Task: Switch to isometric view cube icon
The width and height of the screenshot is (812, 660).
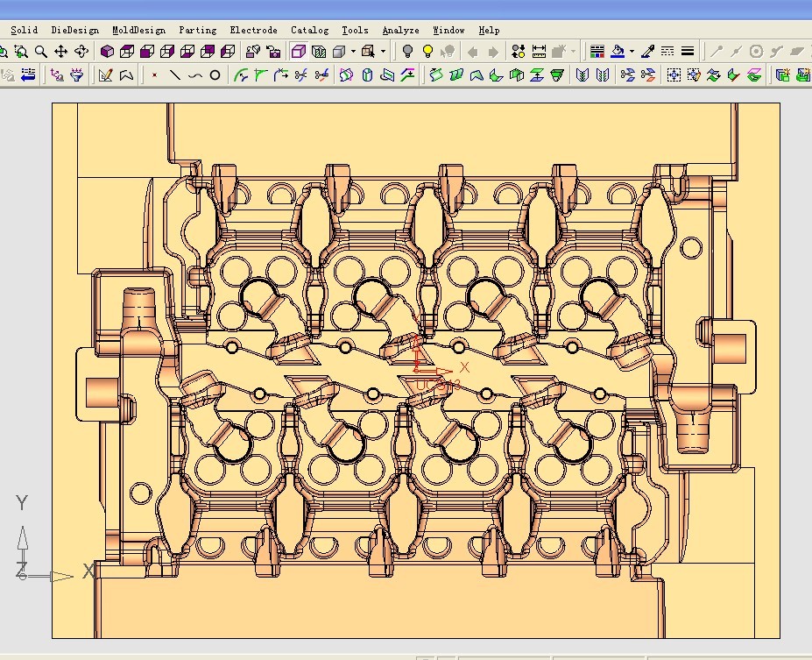Action: coord(107,52)
